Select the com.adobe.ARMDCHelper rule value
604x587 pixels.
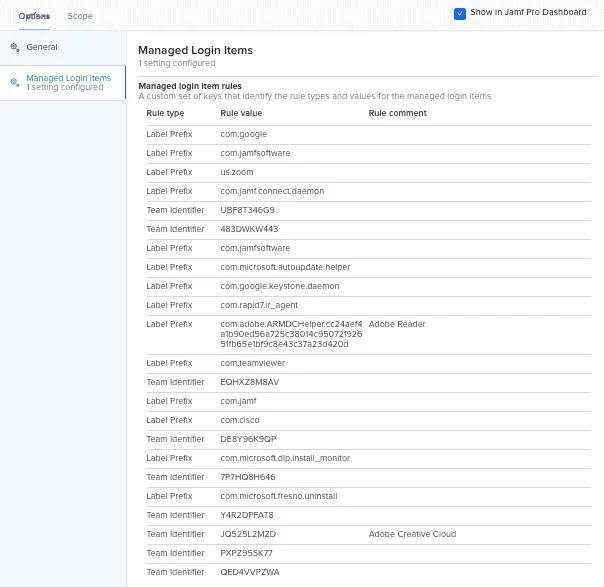click(291, 334)
